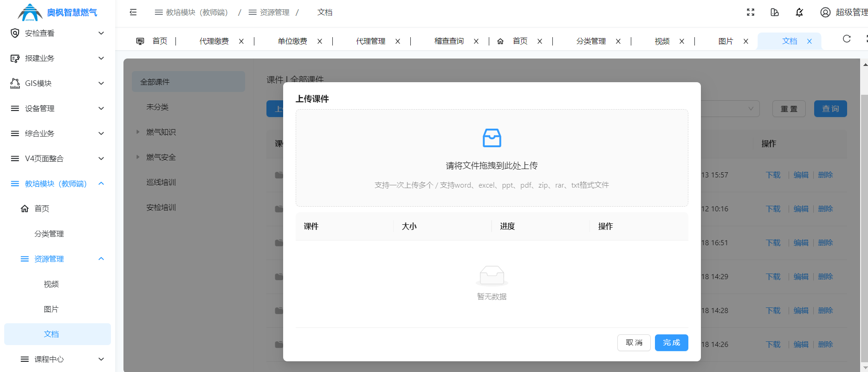The height and width of the screenshot is (372, 868).
Task: Open 视频 in the sidebar menu
Action: (x=51, y=284)
